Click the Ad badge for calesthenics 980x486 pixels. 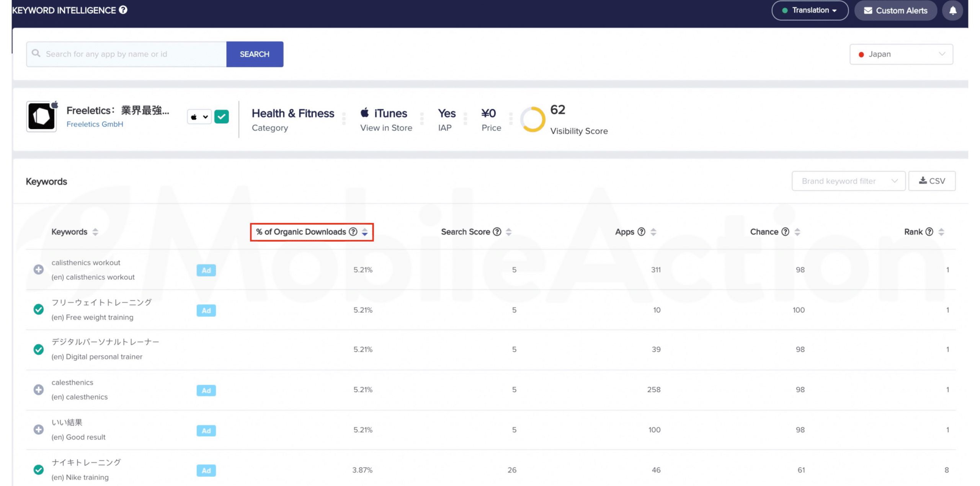[x=206, y=390]
